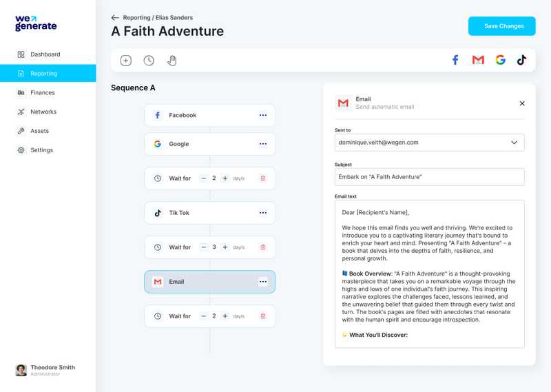
Task: Click the Gmail icon in top toolbar
Action: (x=478, y=60)
